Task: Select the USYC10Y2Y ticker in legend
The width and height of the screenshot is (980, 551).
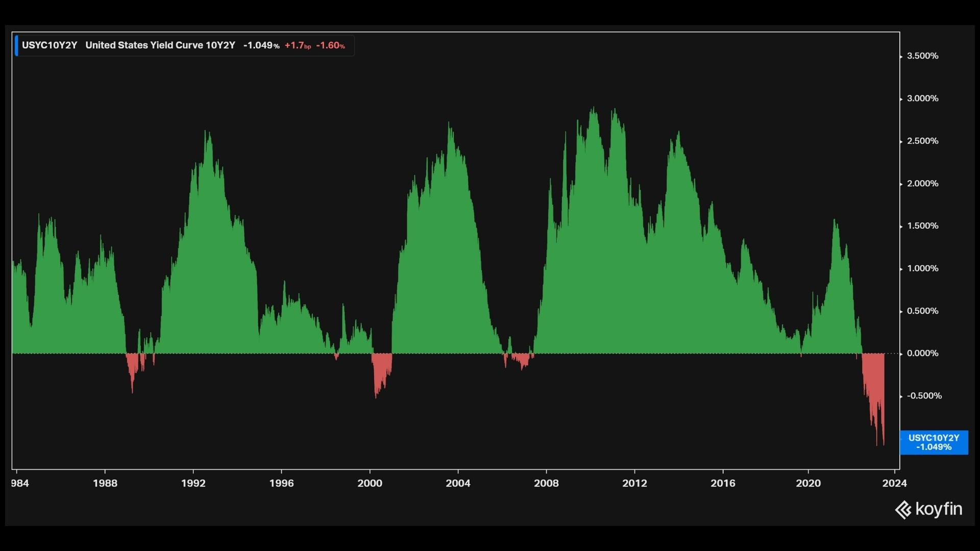Action: (x=50, y=45)
